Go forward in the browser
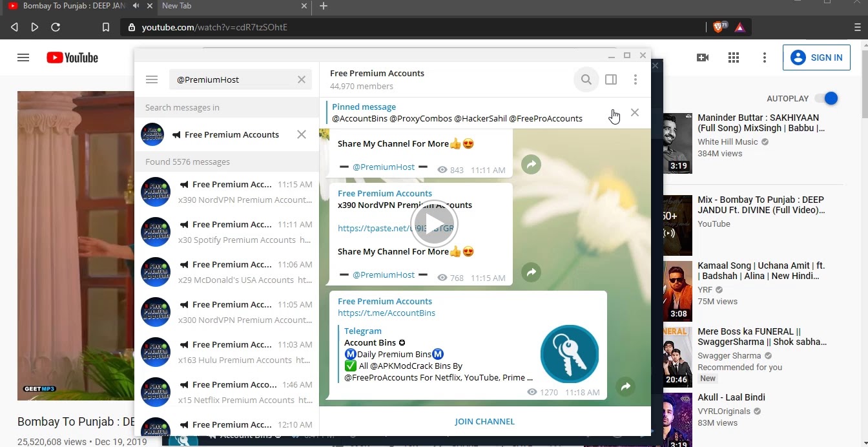 coord(35,27)
